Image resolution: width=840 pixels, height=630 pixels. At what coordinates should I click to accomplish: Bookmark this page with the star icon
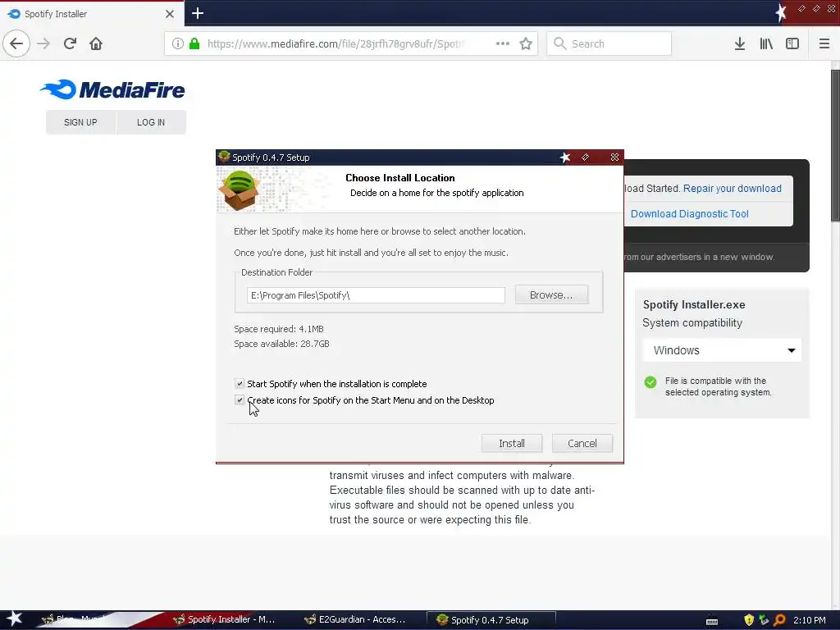(x=526, y=43)
